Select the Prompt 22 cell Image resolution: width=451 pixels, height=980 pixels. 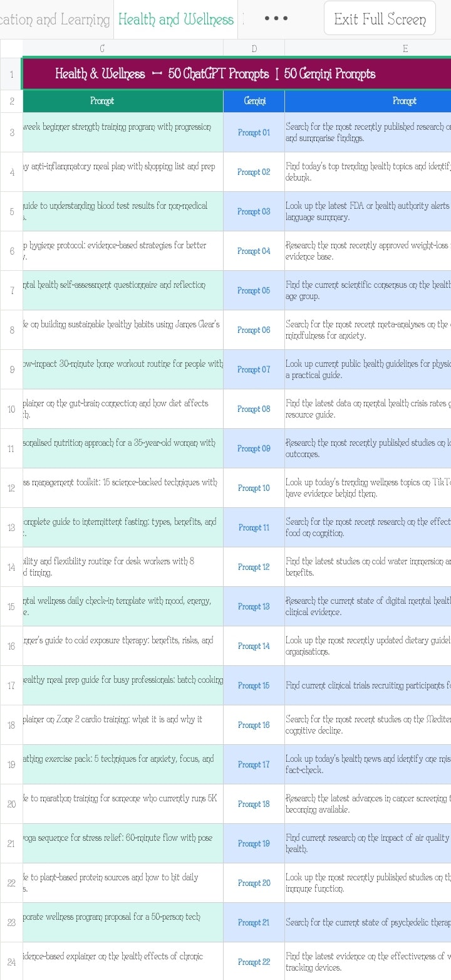253,962
